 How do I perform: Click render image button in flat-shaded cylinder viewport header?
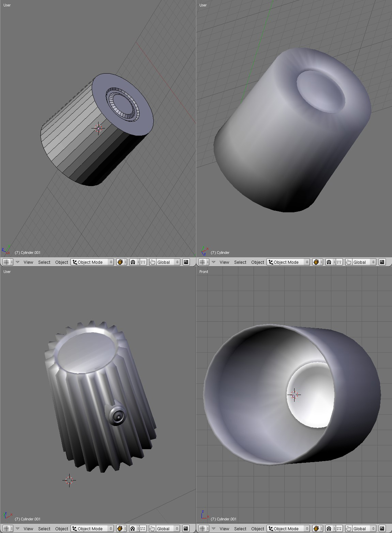[186, 262]
